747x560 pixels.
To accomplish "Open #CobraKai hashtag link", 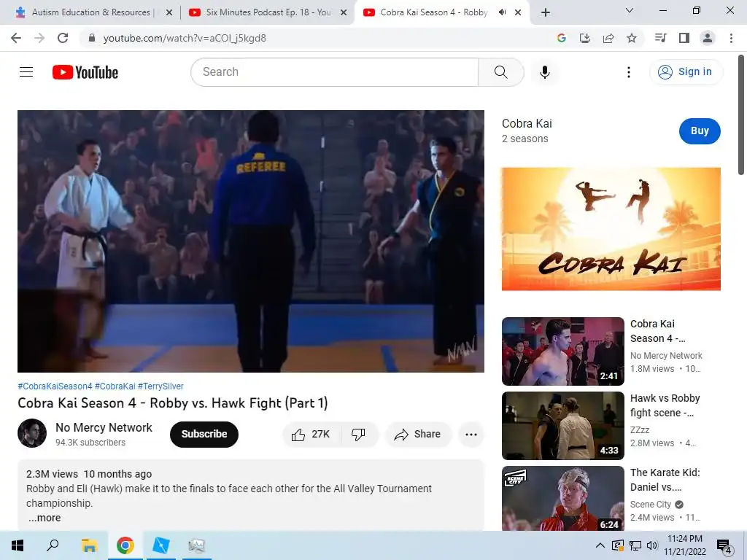I will pos(115,386).
